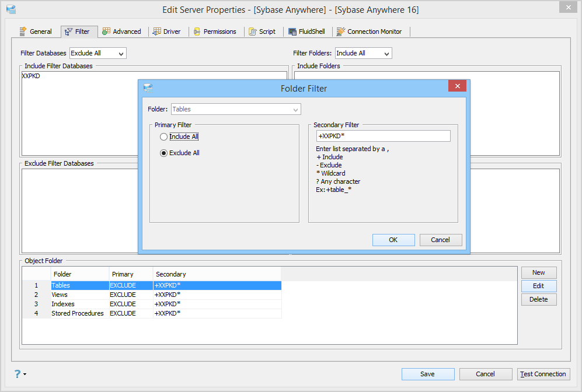Viewport: 582px width, 392px height.
Task: Click inside the Exclude Filter Databases list
Action: click(x=80, y=211)
